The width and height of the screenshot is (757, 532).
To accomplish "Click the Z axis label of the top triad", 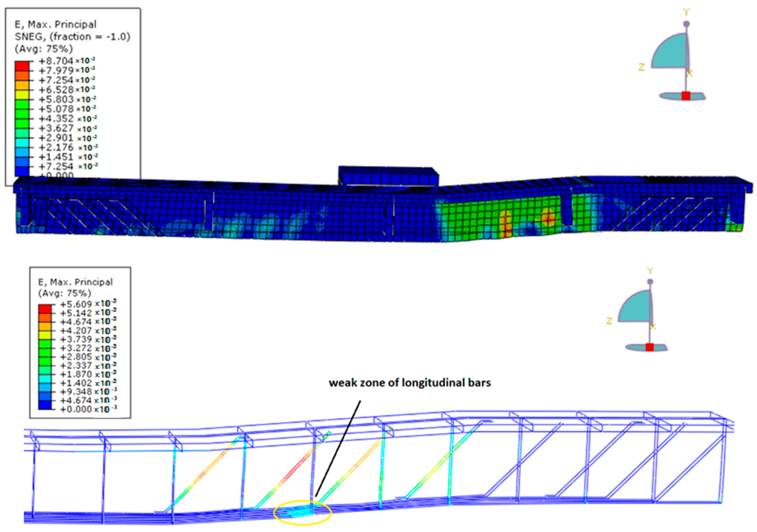I will point(641,67).
